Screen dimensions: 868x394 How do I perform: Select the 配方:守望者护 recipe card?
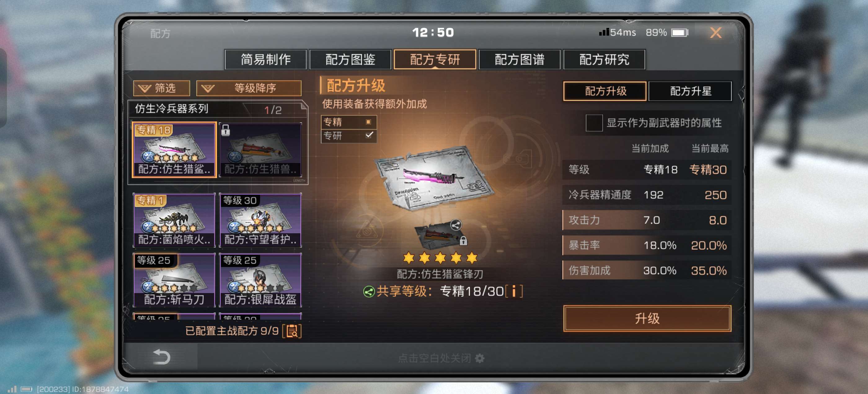[260, 220]
